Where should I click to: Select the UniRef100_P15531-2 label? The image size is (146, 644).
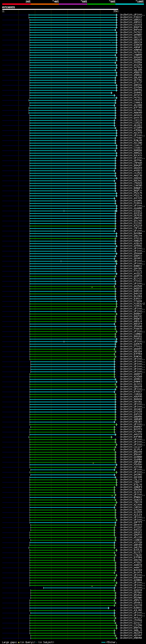pyautogui.click(x=133, y=304)
